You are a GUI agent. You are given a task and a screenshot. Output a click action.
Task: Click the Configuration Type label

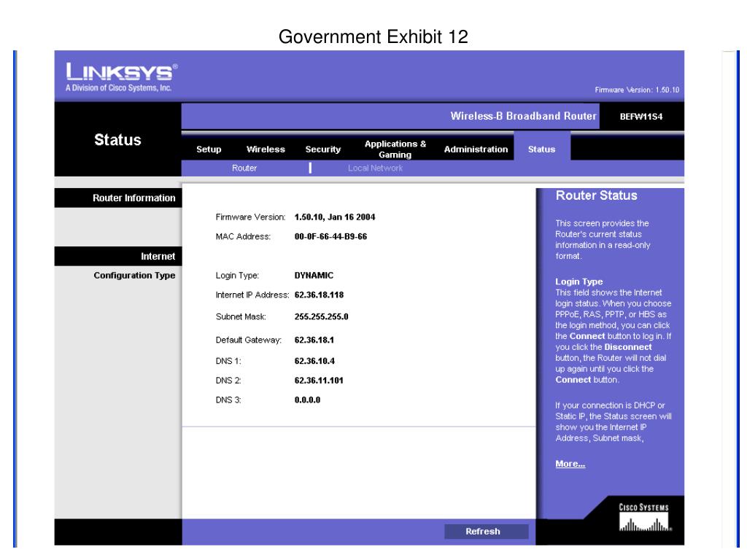[x=134, y=275]
